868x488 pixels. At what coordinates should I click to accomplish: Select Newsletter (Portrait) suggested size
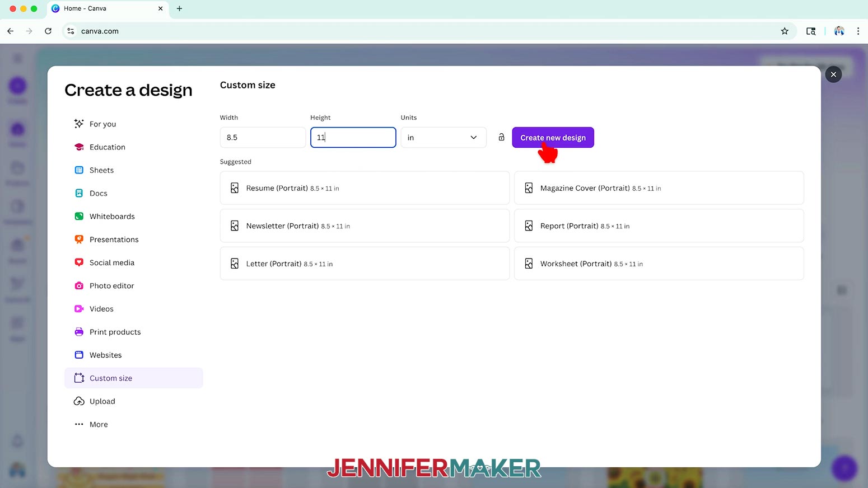[x=365, y=226]
